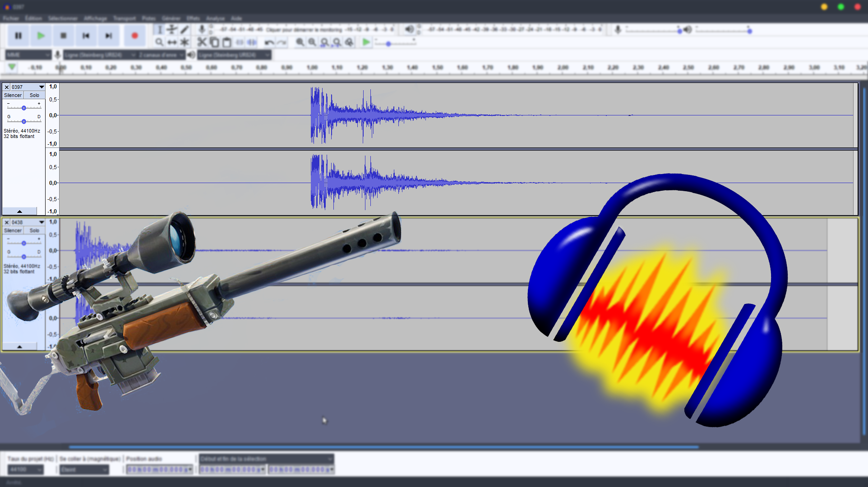The image size is (868, 487).
Task: Open the selection start/end mode dropdown
Action: tap(266, 459)
